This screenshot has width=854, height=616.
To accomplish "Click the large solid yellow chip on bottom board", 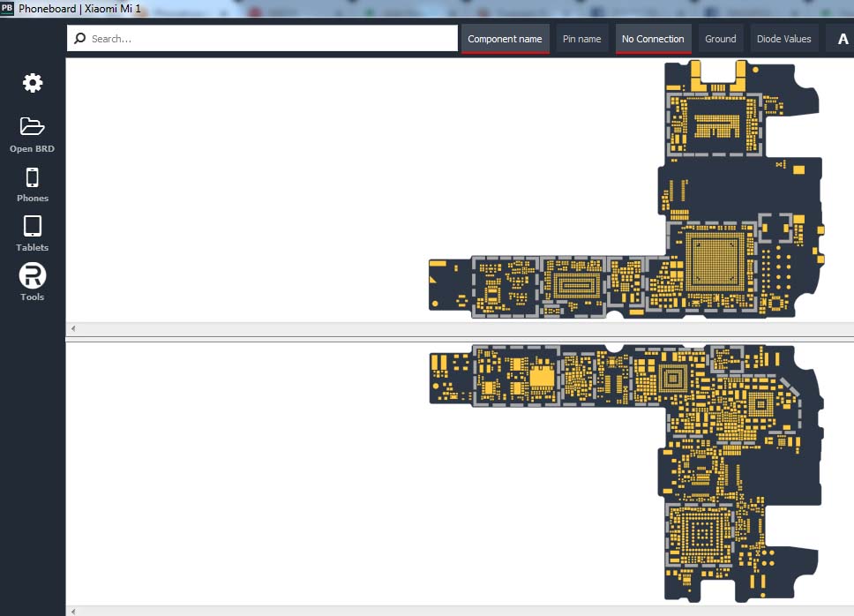I will [542, 377].
